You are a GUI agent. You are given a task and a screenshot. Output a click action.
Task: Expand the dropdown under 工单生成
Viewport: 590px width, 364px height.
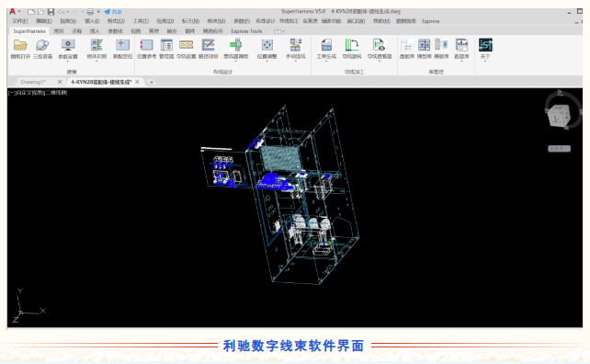326,61
